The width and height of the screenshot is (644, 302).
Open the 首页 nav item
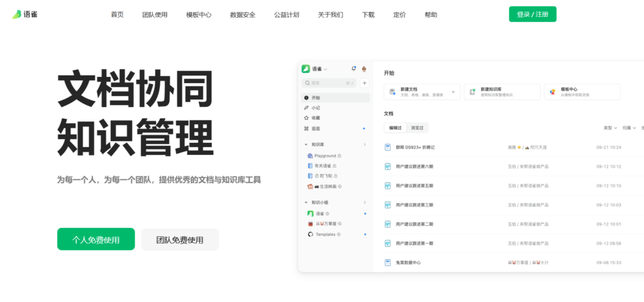click(117, 15)
